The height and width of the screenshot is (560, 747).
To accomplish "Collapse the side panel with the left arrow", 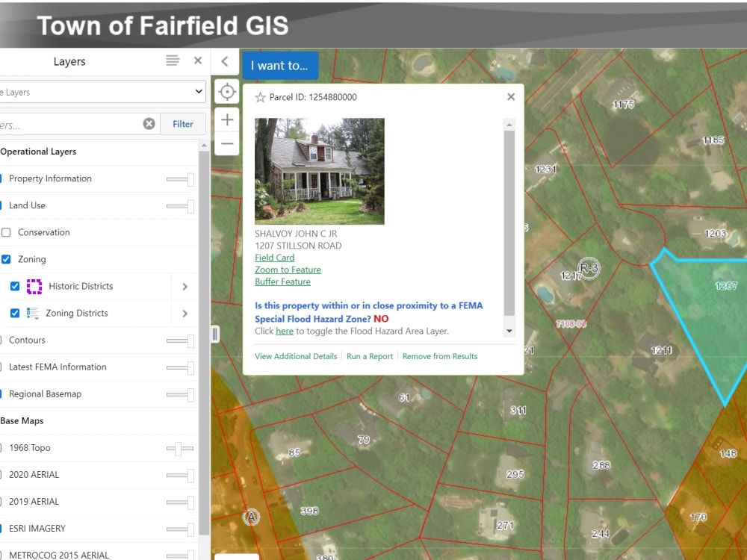I will click(x=225, y=61).
